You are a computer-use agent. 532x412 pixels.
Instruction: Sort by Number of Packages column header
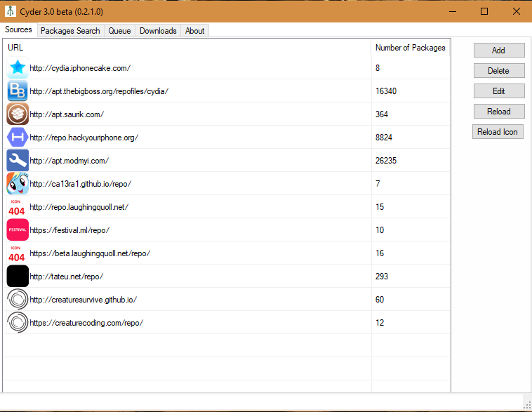410,48
